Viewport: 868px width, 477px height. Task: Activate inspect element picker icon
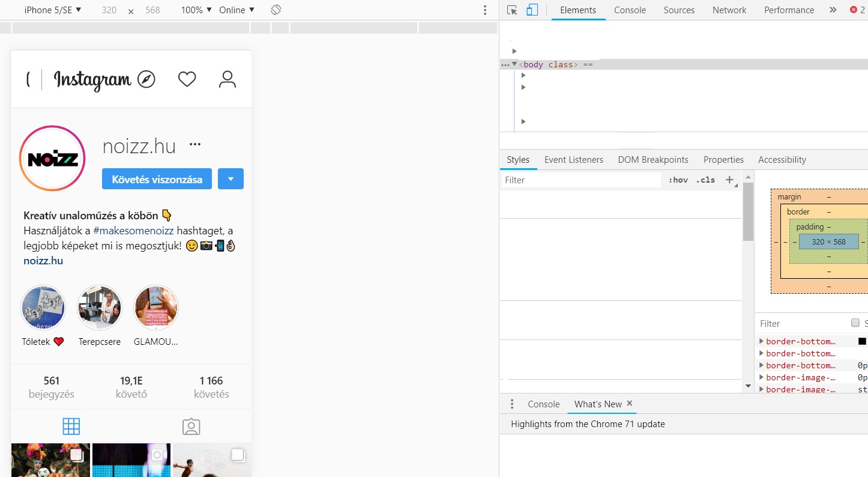click(512, 10)
